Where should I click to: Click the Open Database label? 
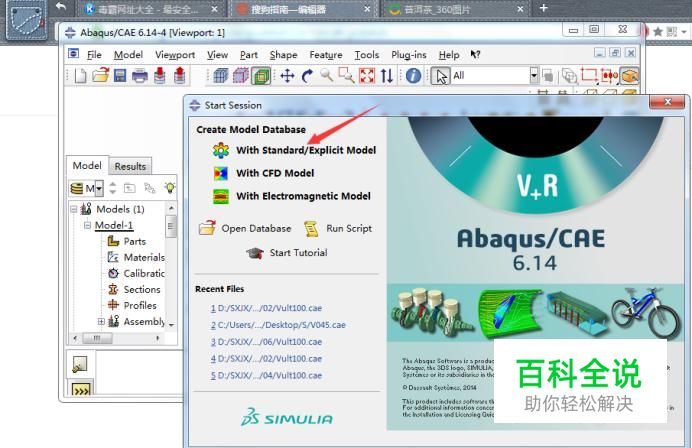(256, 229)
